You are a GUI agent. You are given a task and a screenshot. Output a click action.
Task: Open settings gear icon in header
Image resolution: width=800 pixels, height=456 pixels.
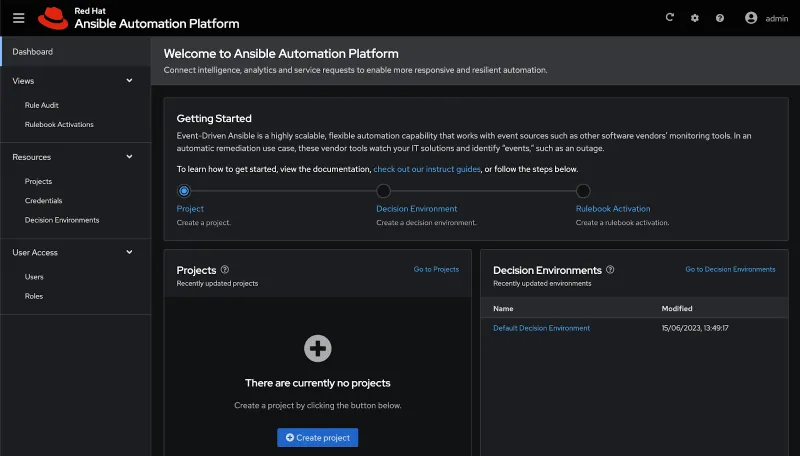(x=695, y=18)
